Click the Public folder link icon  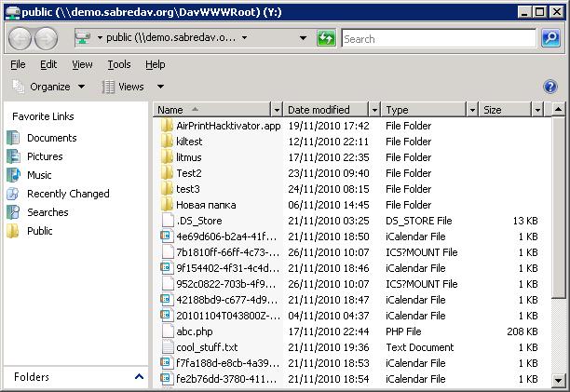click(13, 231)
